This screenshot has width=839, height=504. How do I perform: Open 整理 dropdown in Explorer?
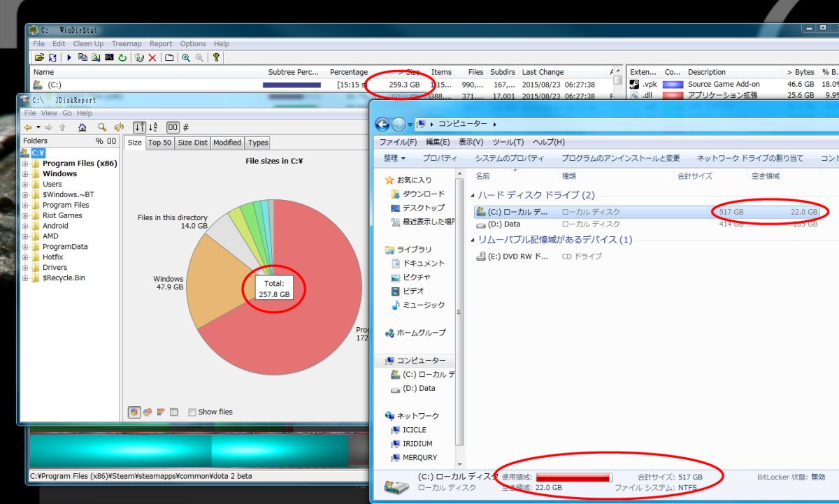394,158
